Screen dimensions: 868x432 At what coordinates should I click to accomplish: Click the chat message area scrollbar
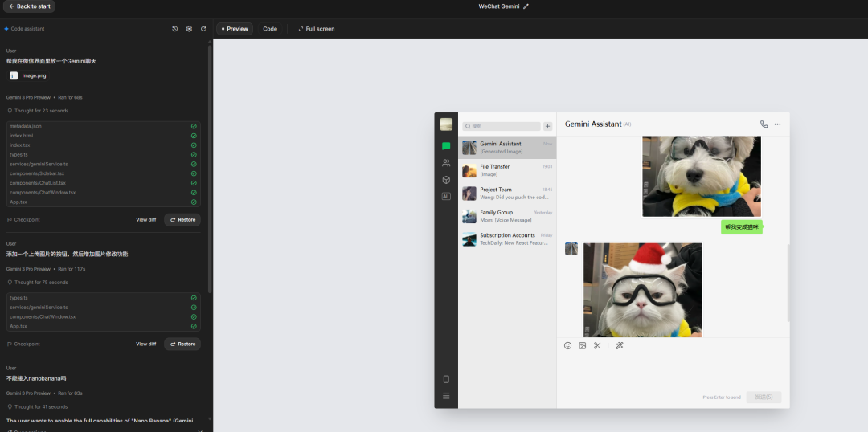(x=788, y=281)
